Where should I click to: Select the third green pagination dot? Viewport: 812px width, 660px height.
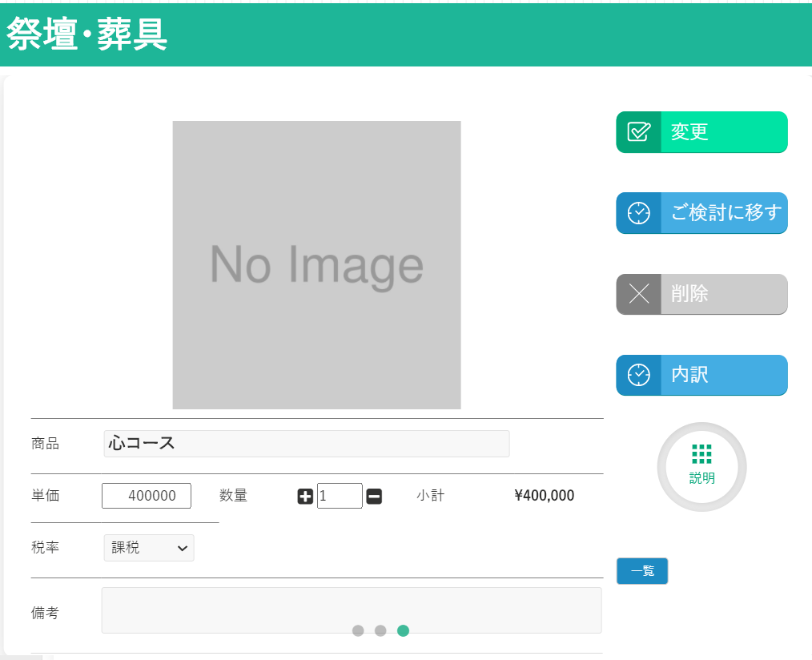click(x=403, y=630)
